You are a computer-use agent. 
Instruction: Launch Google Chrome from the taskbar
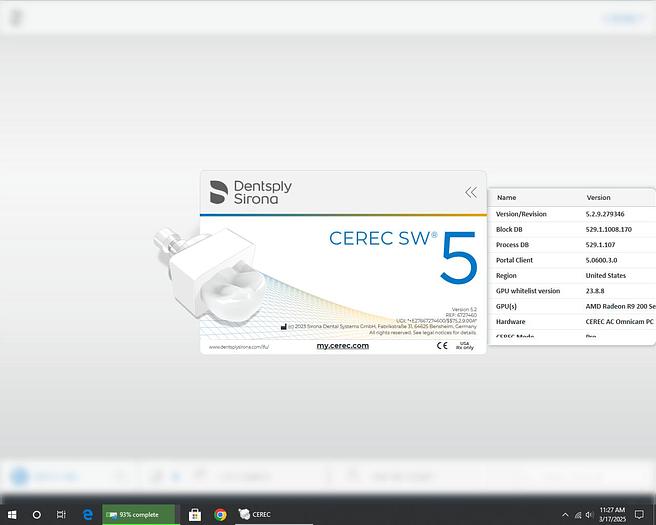220,515
